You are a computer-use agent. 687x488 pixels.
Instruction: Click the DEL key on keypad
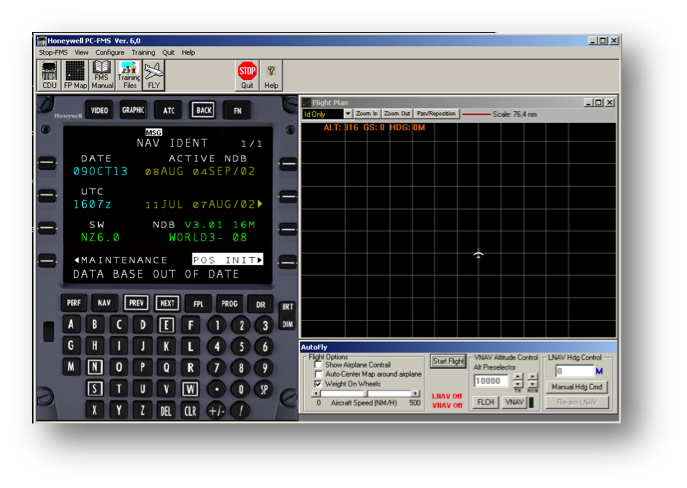point(166,410)
